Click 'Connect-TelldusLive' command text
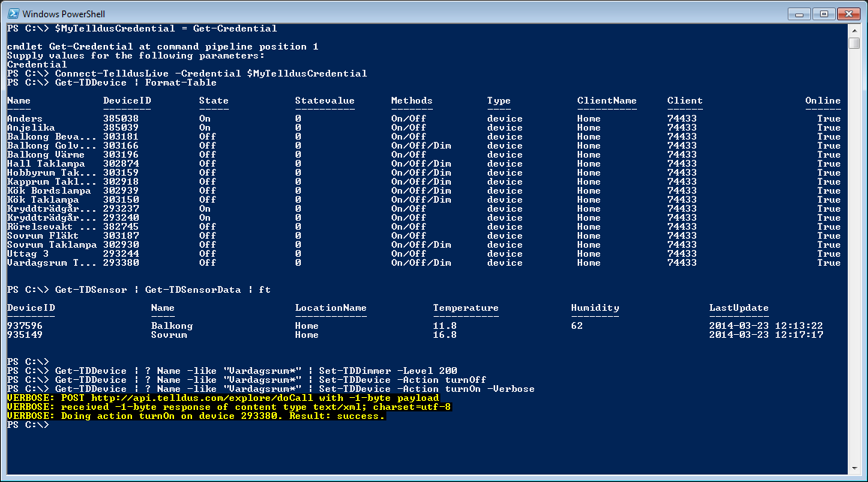The width and height of the screenshot is (868, 482). tap(111, 73)
